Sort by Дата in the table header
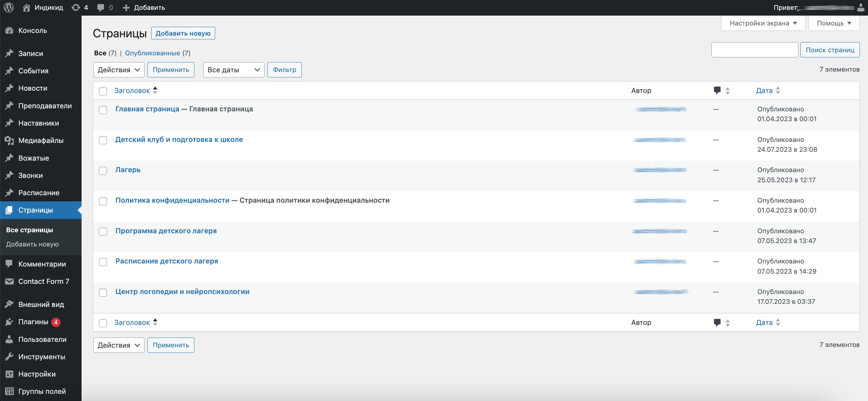Image resolution: width=868 pixels, height=401 pixels. pyautogui.click(x=768, y=91)
